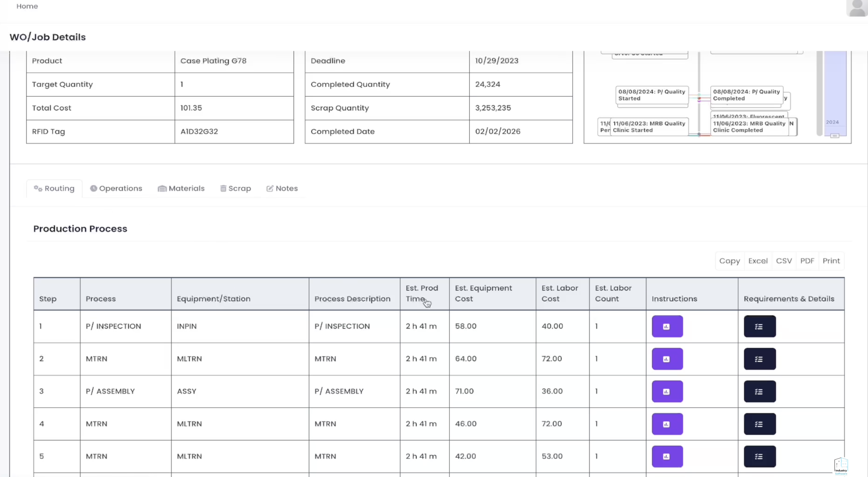The height and width of the screenshot is (477, 868).
Task: Select the Scrap tab
Action: [x=236, y=188]
